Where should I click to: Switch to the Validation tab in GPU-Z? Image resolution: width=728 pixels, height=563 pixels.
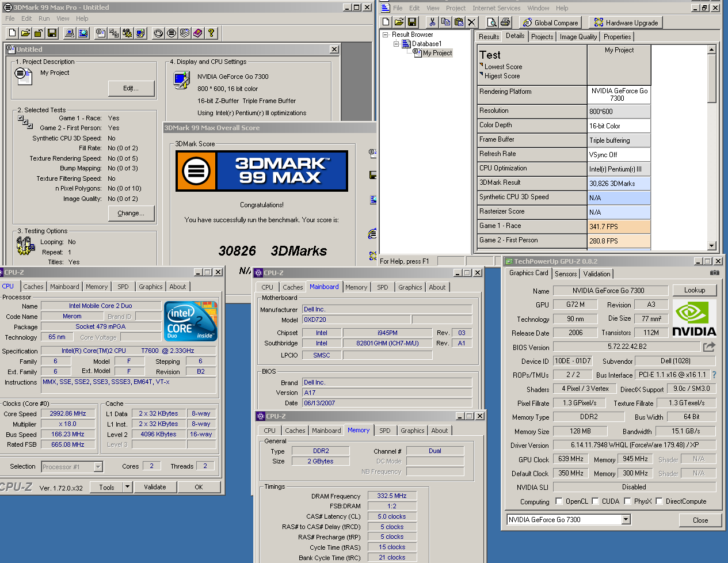(597, 274)
